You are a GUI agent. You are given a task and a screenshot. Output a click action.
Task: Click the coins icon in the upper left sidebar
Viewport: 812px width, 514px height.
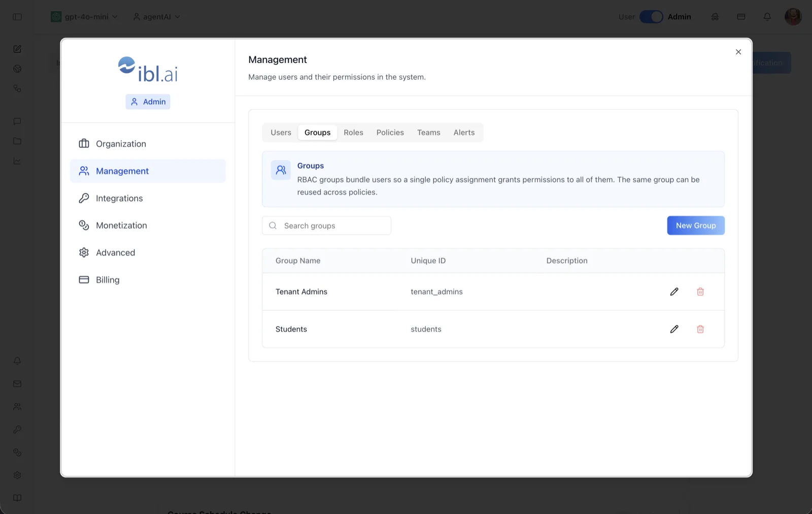[x=17, y=88]
